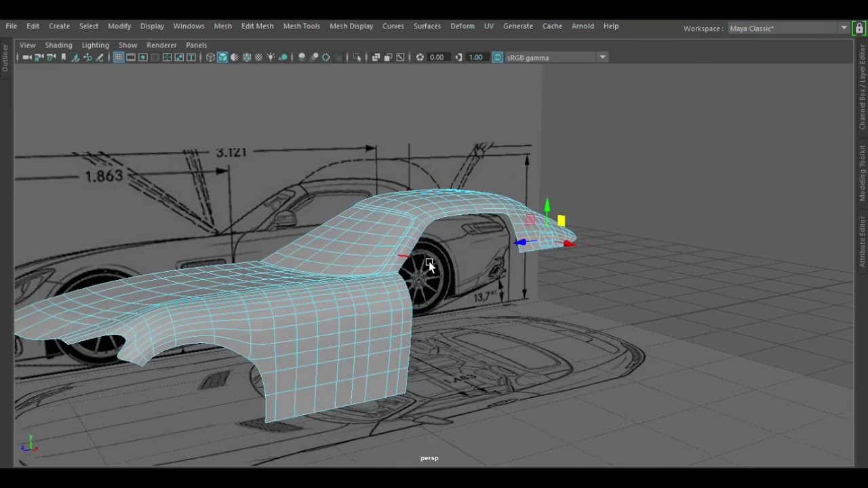The height and width of the screenshot is (488, 868).
Task: Open the Attribute Editor side tab
Action: click(862, 241)
